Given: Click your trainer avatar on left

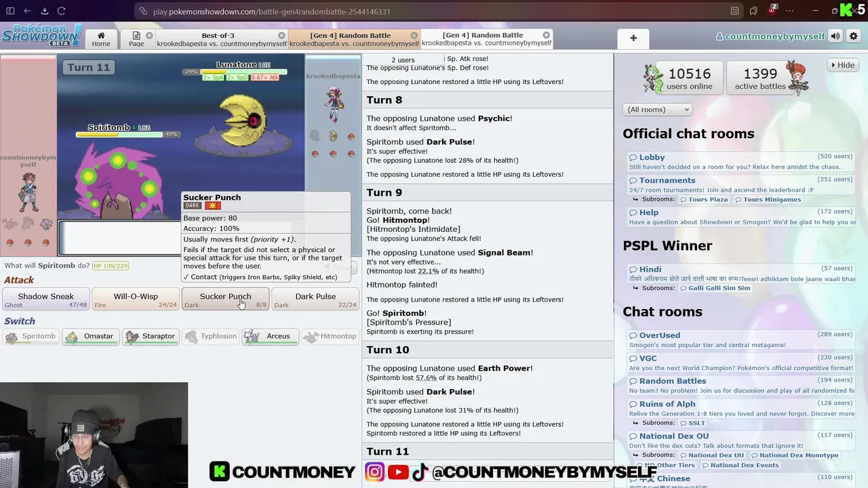Looking at the screenshot, I should [28, 192].
